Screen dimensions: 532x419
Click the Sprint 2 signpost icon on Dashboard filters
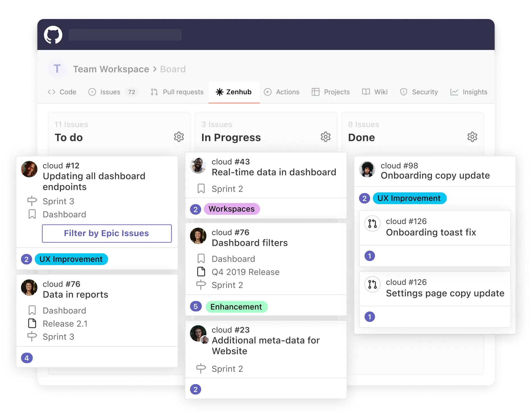(x=201, y=285)
